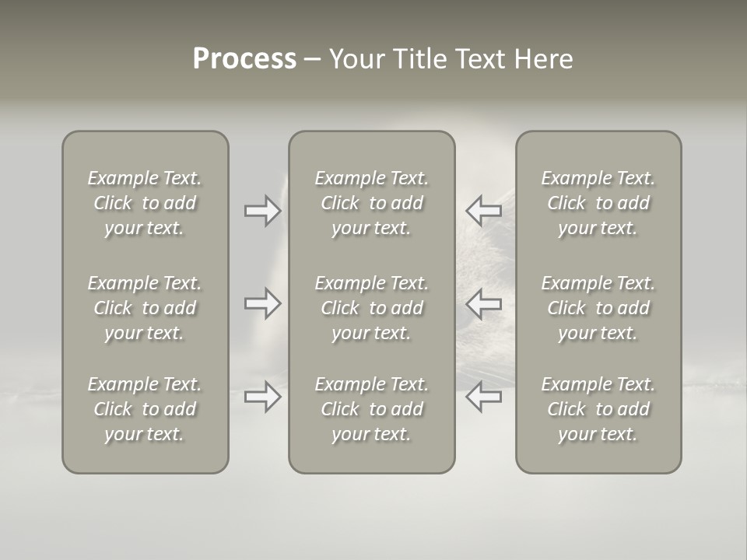Click the top border of the left rounded box
This screenshot has height=560, width=747.
pos(146,131)
